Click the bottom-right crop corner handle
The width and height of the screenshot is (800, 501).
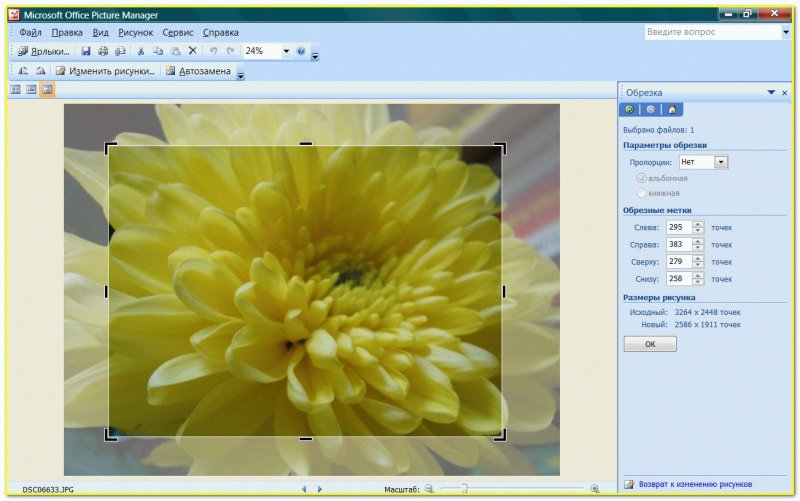[501, 436]
